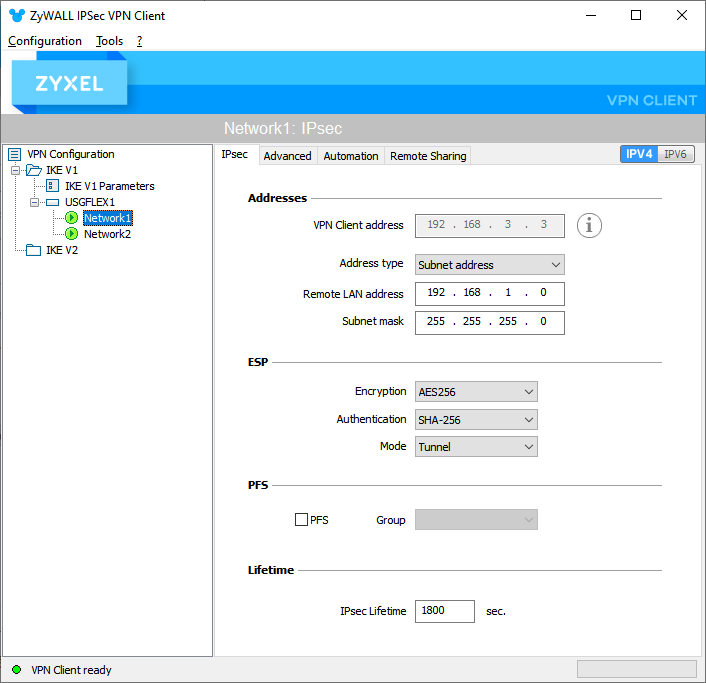Click the IKE V2 folder icon
Image resolution: width=706 pixels, height=683 pixels.
[33, 250]
